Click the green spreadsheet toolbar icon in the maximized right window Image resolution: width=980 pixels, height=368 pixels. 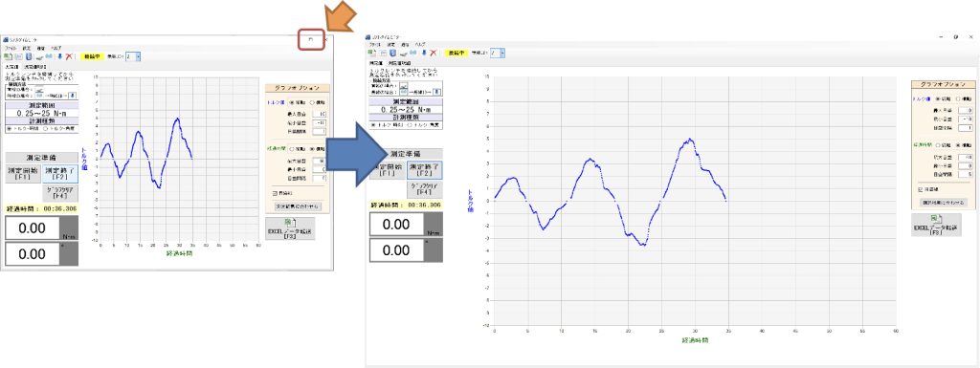click(372, 54)
